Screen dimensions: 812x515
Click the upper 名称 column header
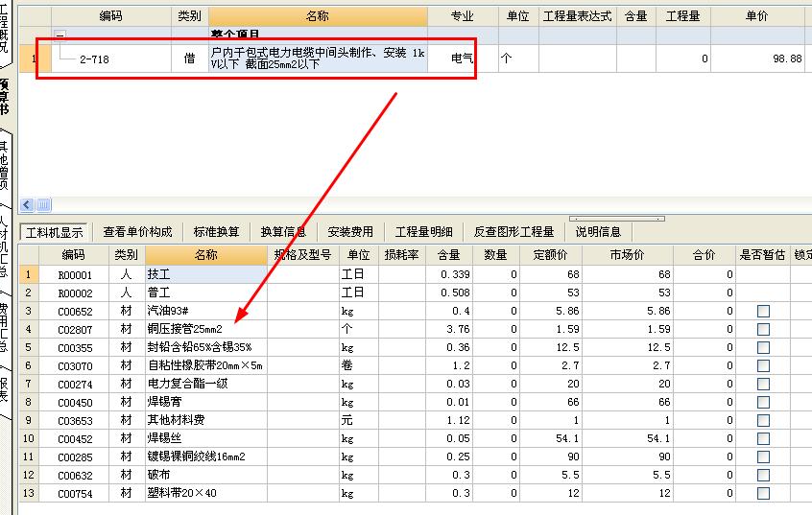pyautogui.click(x=318, y=16)
